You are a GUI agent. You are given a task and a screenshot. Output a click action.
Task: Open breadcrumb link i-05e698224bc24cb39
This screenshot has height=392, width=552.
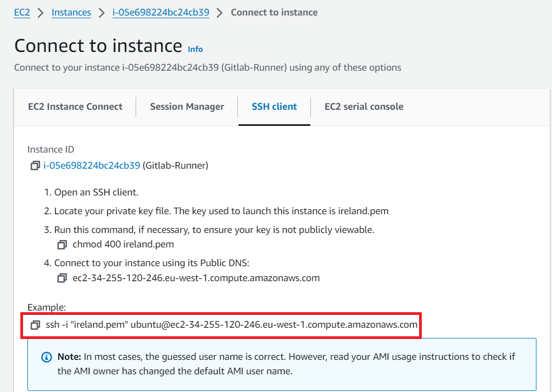click(161, 12)
